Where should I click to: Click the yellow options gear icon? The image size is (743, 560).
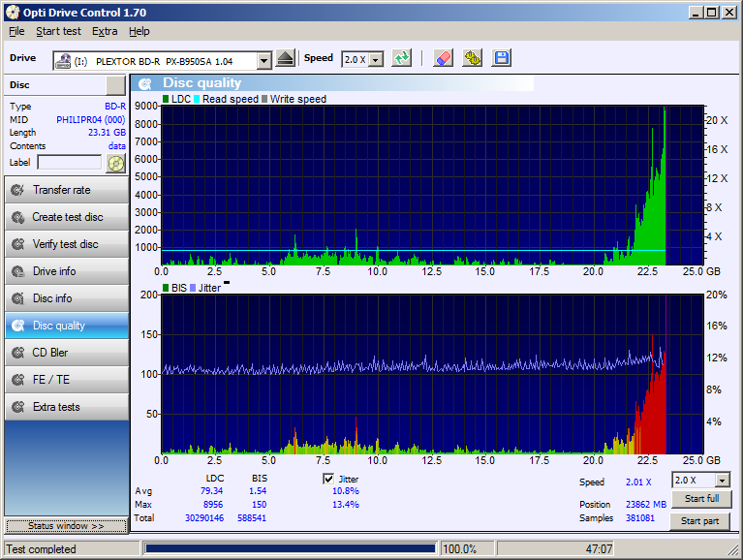pyautogui.click(x=473, y=58)
